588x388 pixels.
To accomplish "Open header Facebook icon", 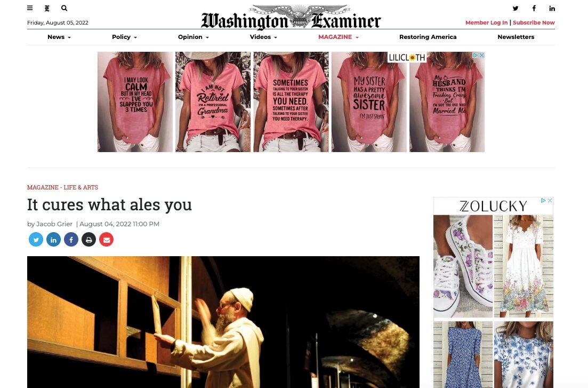I will point(534,8).
